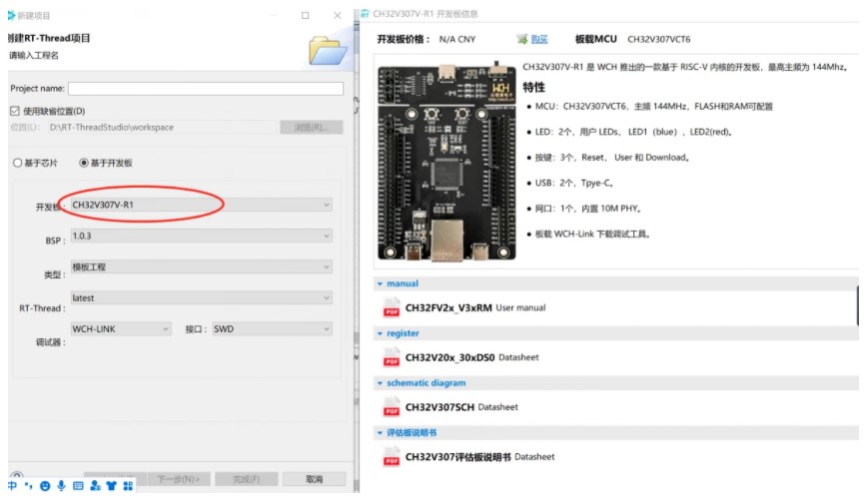868x499 pixels.
Task: Collapse the schematic diagram section
Action: (380, 383)
